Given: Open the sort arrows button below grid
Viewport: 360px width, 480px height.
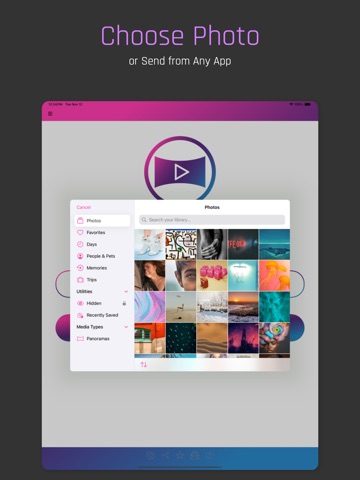Looking at the screenshot, I should [144, 365].
